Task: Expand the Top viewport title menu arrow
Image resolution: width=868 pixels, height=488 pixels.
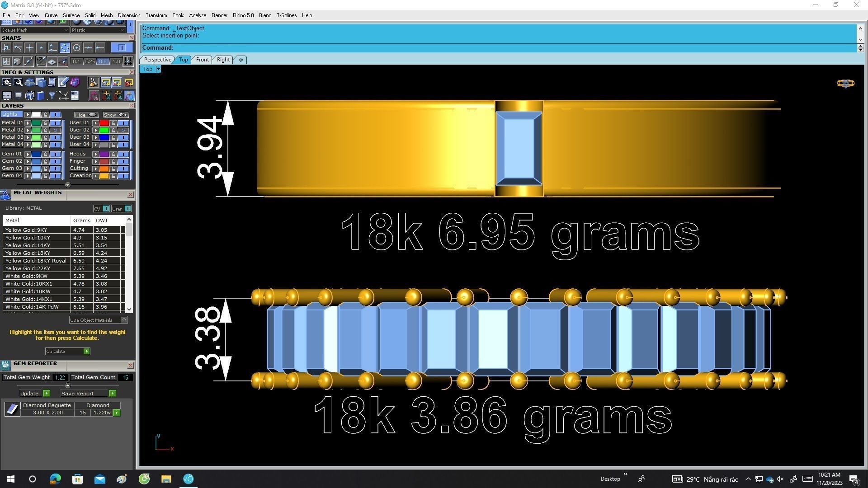Action: (158, 69)
